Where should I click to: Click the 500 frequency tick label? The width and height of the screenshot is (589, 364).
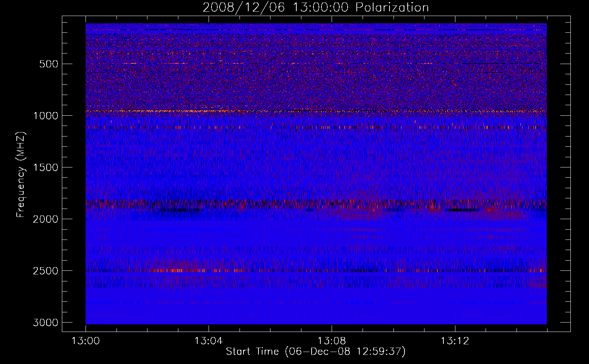pos(49,64)
